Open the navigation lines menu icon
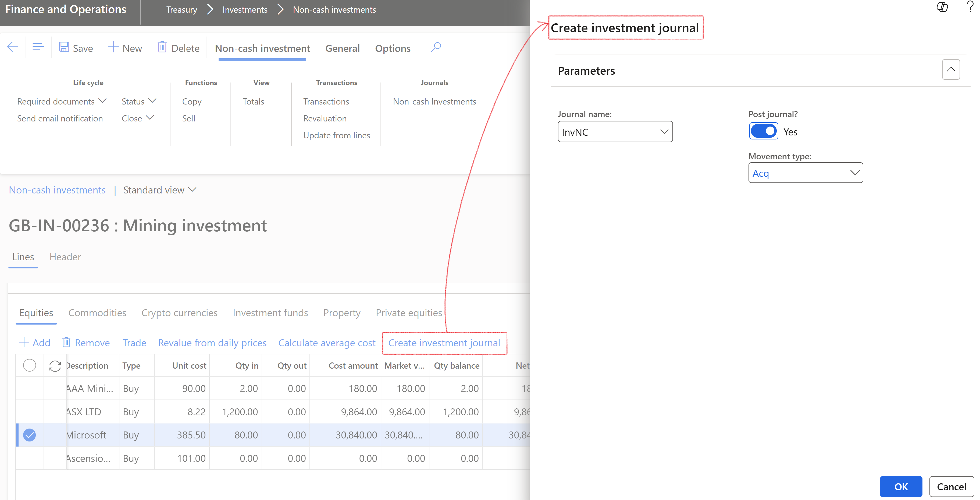Image resolution: width=980 pixels, height=500 pixels. (x=38, y=47)
